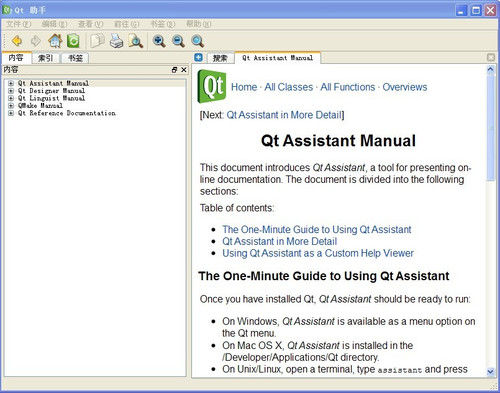
Task: Select the Qt Reference Documentation entry
Action: point(67,113)
